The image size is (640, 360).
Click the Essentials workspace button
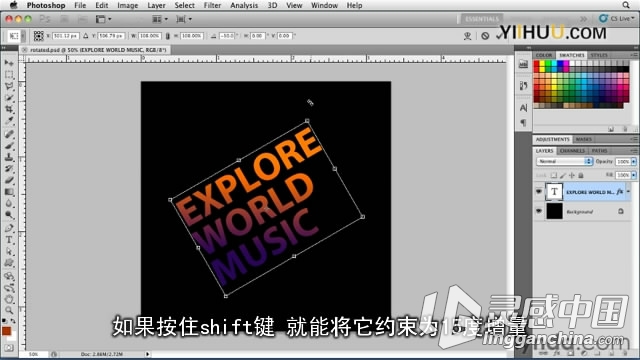482,19
